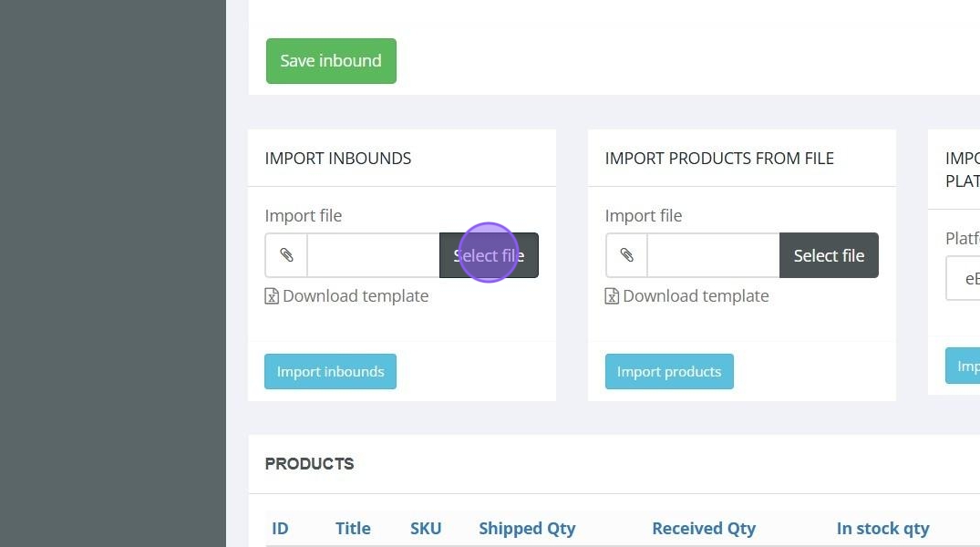Sort products by ID column
The image size is (980, 547).
pos(280,528)
